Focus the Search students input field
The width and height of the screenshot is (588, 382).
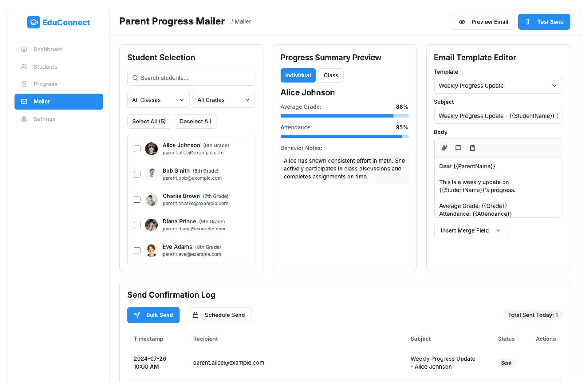191,78
